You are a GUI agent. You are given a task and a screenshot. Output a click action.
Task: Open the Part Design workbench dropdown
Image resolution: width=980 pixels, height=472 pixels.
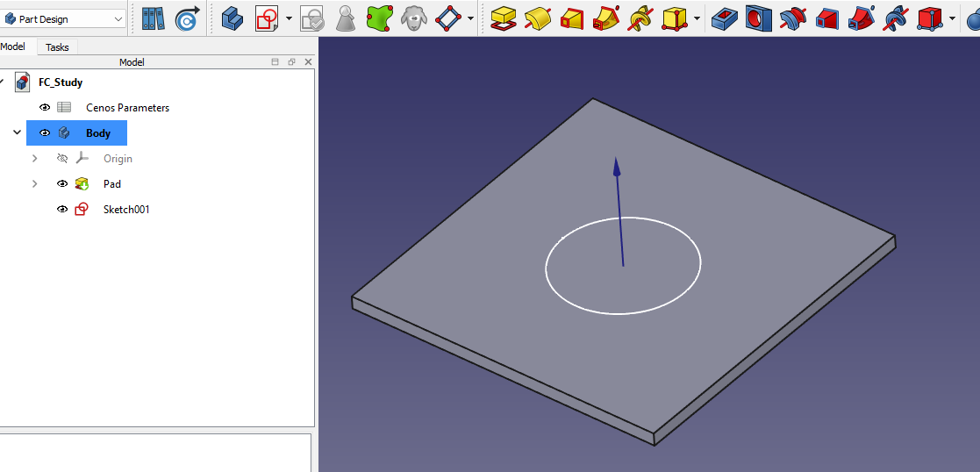tap(63, 19)
